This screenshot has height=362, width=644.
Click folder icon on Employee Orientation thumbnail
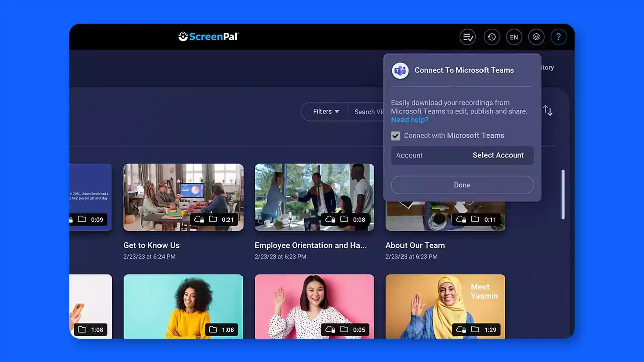(344, 219)
